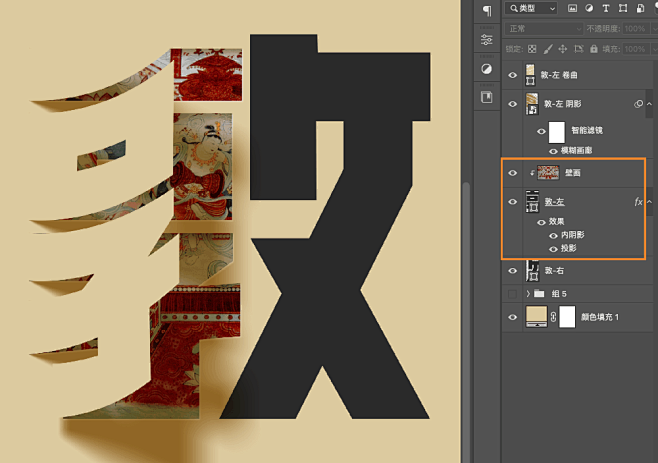The height and width of the screenshot is (463, 658).
Task: Open the Adjustments panel half-circle icon
Action: click(x=487, y=69)
